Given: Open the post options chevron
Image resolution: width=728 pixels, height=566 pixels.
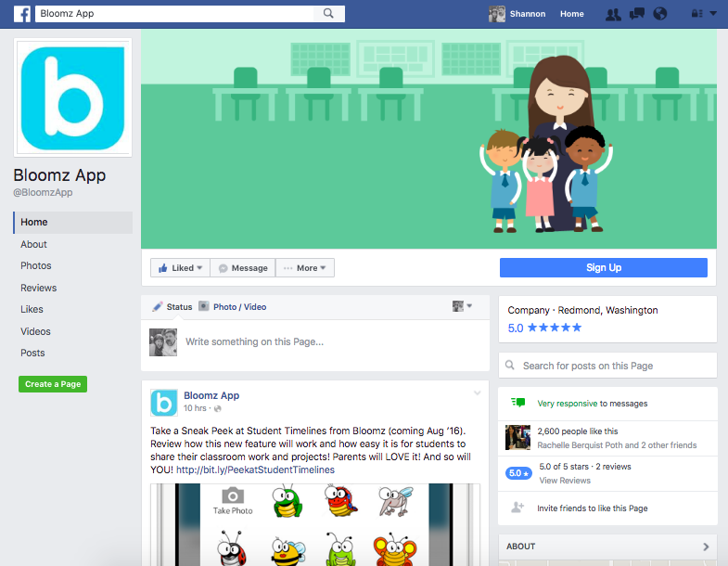Looking at the screenshot, I should point(477,393).
